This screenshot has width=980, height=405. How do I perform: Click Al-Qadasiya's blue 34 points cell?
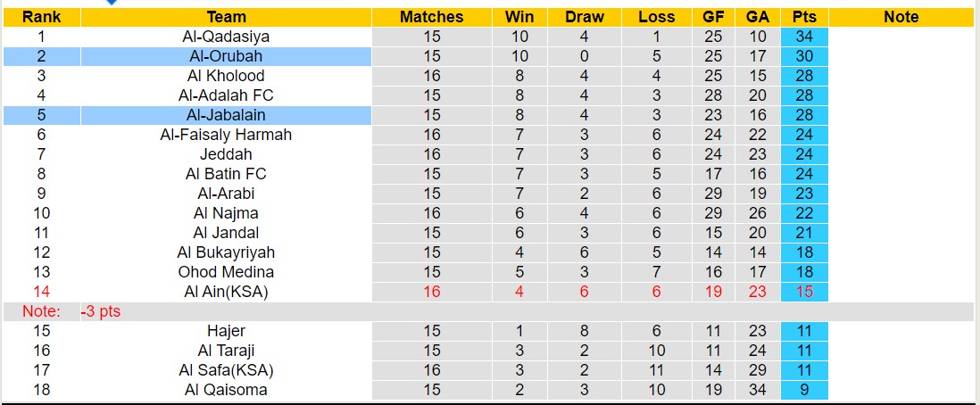click(x=804, y=37)
